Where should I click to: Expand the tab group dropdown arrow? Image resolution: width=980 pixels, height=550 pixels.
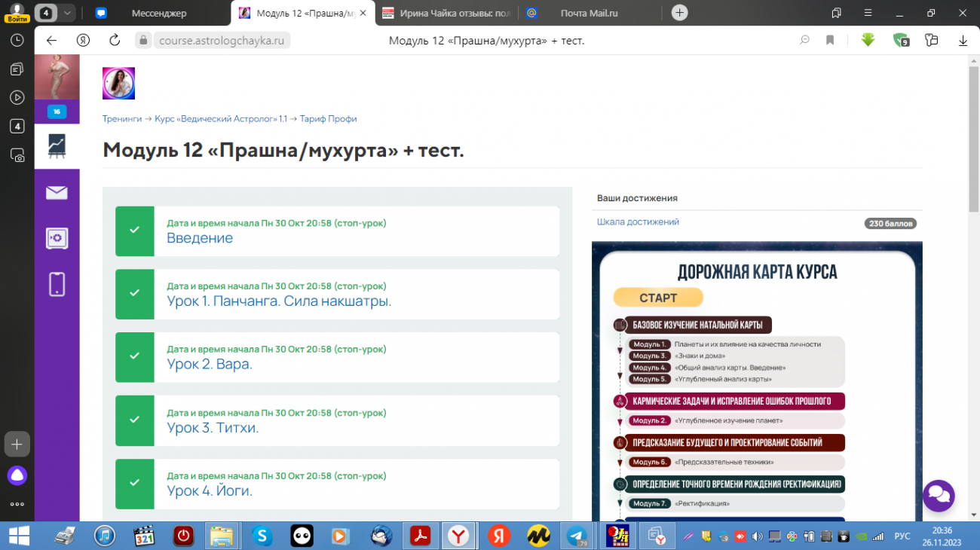[x=68, y=13]
